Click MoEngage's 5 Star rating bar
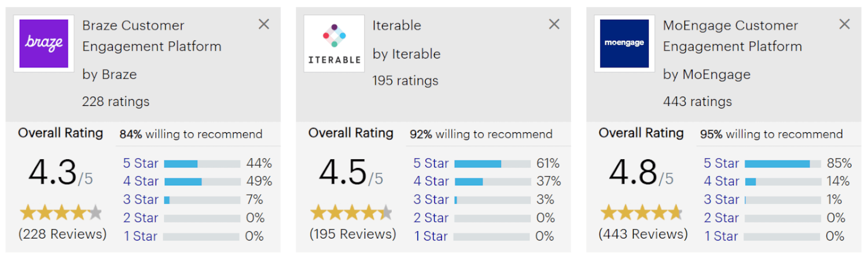 782,164
